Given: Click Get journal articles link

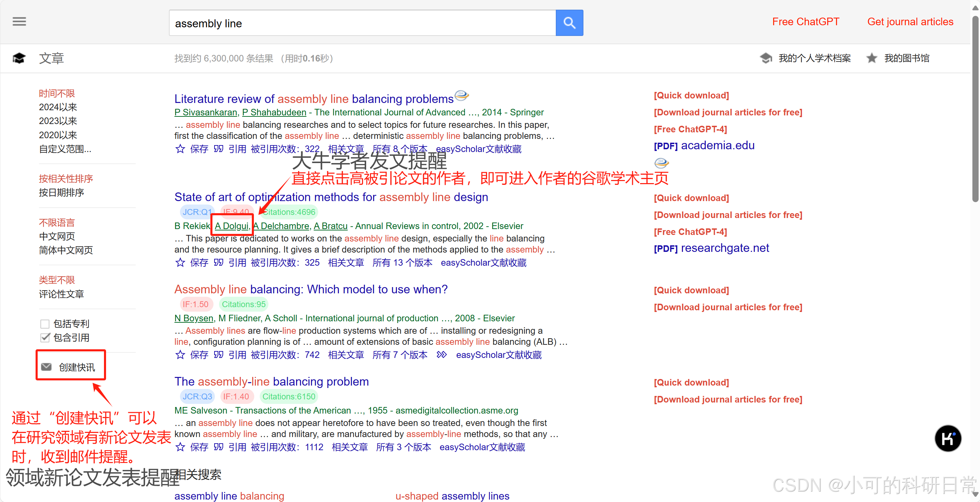Looking at the screenshot, I should click(910, 22).
